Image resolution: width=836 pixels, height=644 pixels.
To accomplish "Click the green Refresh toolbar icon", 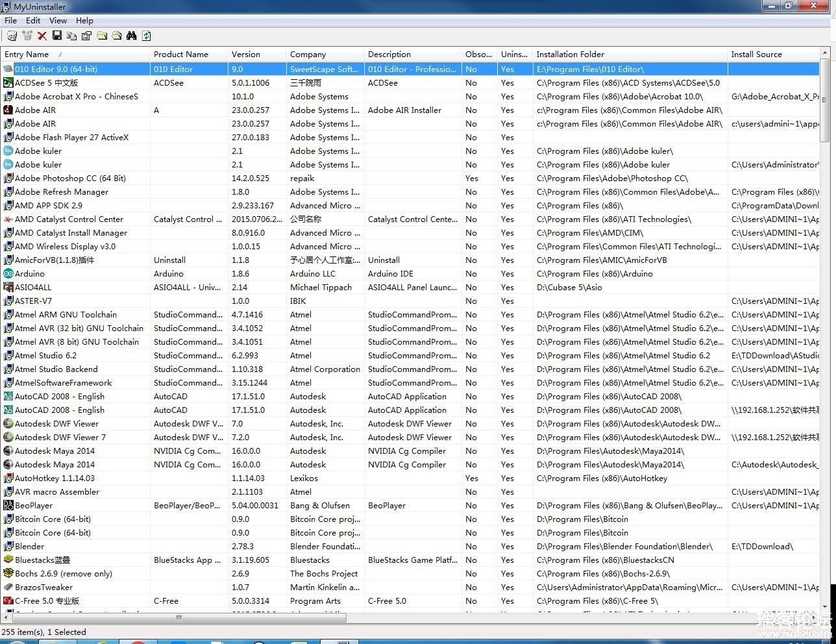I will (x=147, y=36).
